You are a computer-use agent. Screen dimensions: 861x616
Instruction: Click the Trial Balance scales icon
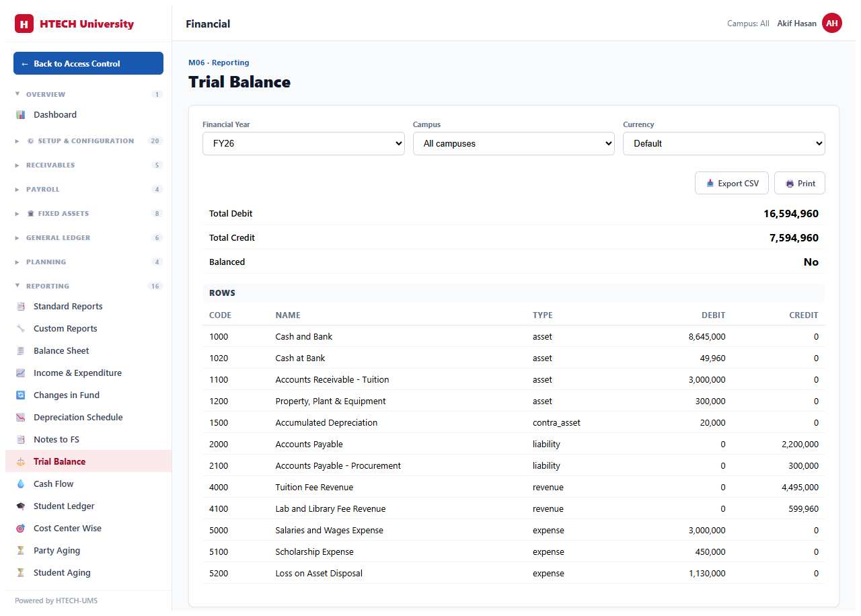point(20,462)
